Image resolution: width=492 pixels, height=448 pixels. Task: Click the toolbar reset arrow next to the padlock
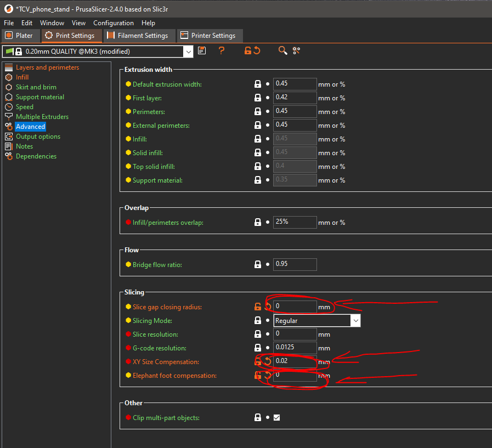coord(257,50)
